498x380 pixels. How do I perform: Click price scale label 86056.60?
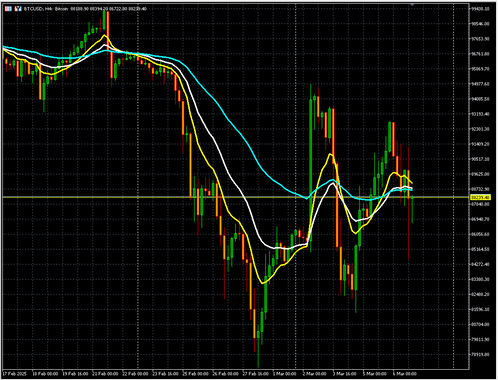(480, 234)
